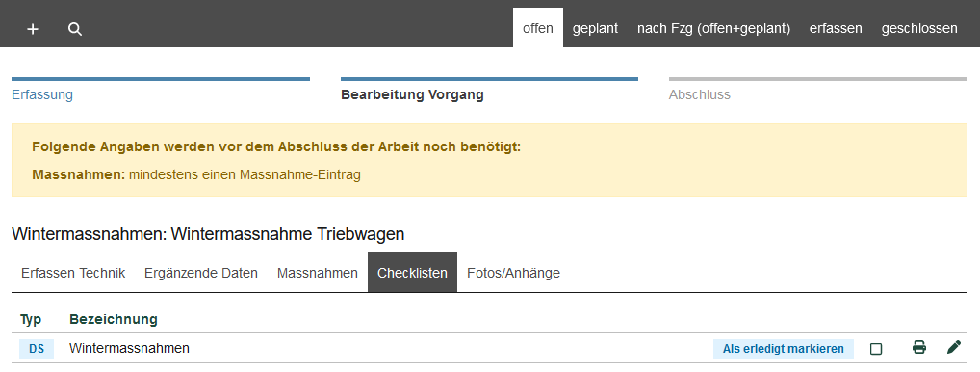Click the 'DS' type badge

coord(37,348)
